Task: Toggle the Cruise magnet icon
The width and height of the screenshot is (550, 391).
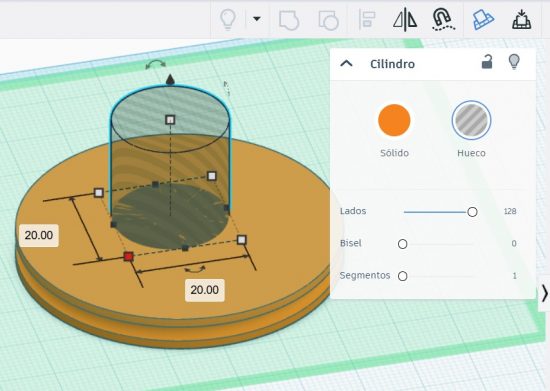Action: (x=443, y=19)
